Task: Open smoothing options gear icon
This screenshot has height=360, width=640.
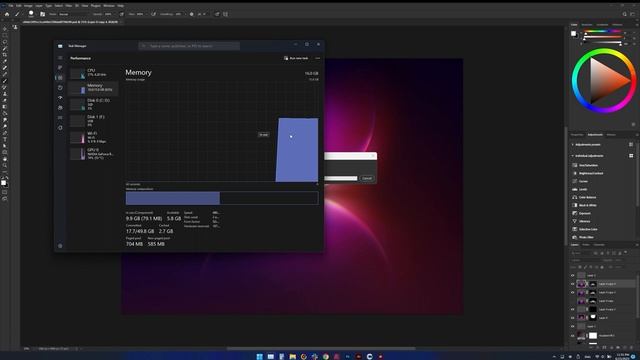Action: (191, 14)
